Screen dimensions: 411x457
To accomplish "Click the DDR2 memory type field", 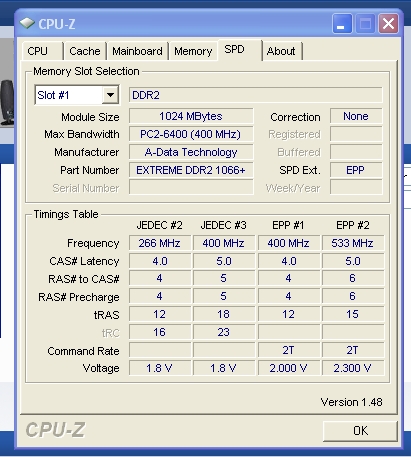I will click(256, 95).
